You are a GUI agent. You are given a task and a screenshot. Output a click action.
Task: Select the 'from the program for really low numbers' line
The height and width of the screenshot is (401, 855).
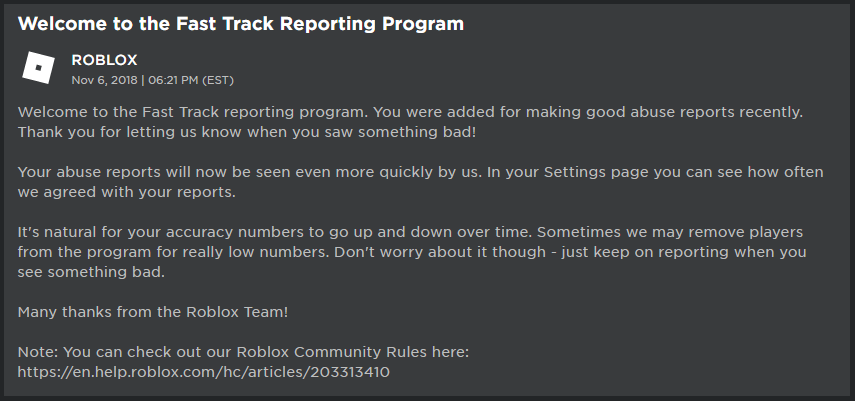tap(412, 253)
